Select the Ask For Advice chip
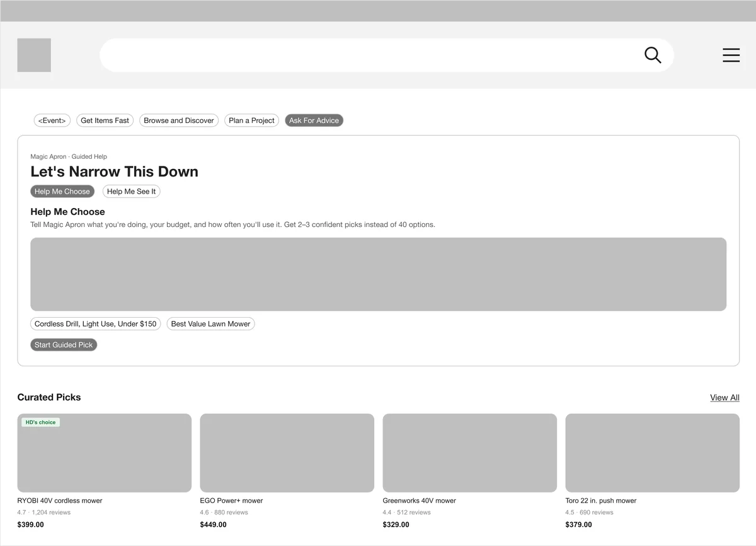 [x=314, y=120]
